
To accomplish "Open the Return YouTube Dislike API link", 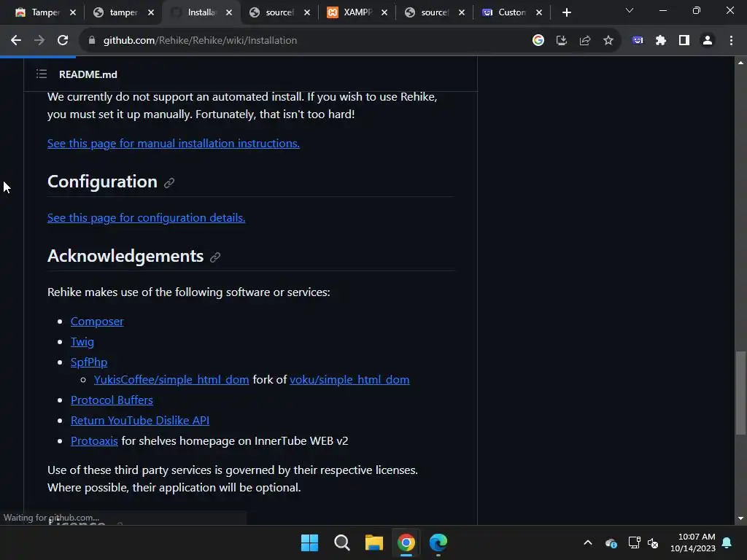I will [140, 421].
